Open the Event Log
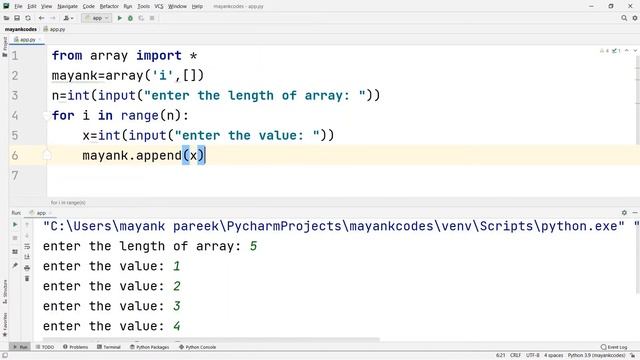 pos(614,347)
